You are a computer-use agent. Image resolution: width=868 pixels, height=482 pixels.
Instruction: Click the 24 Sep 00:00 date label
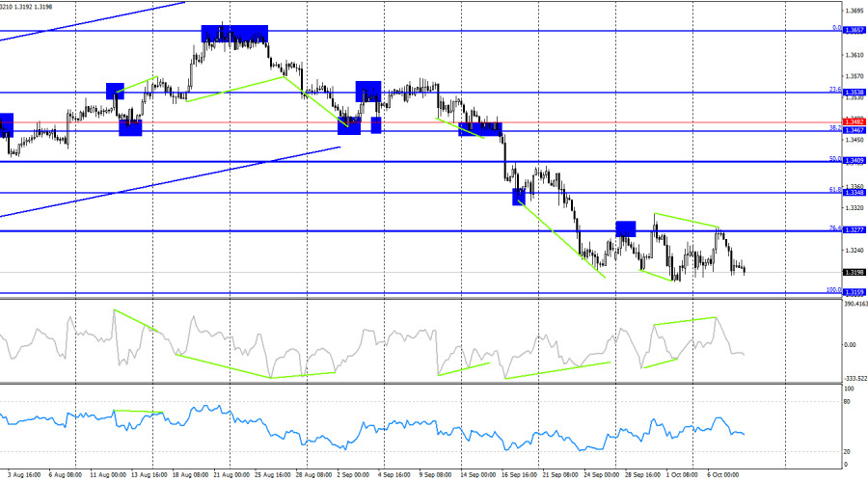(602, 475)
